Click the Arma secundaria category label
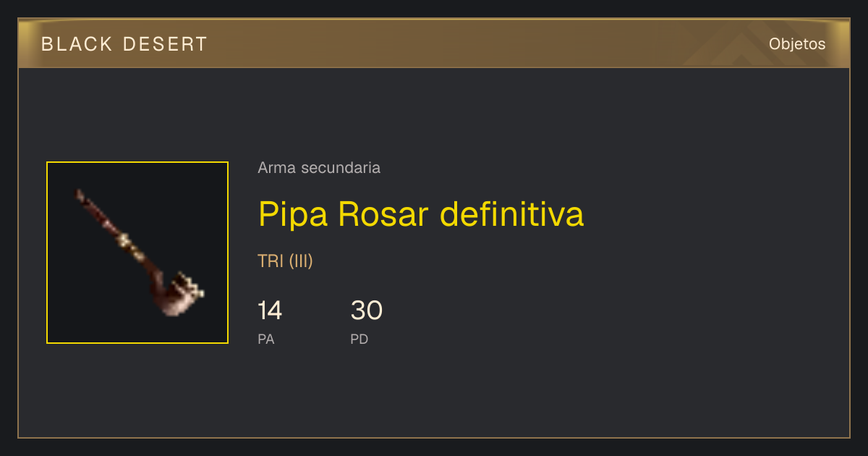Screen dimensions: 868x456 (319, 168)
